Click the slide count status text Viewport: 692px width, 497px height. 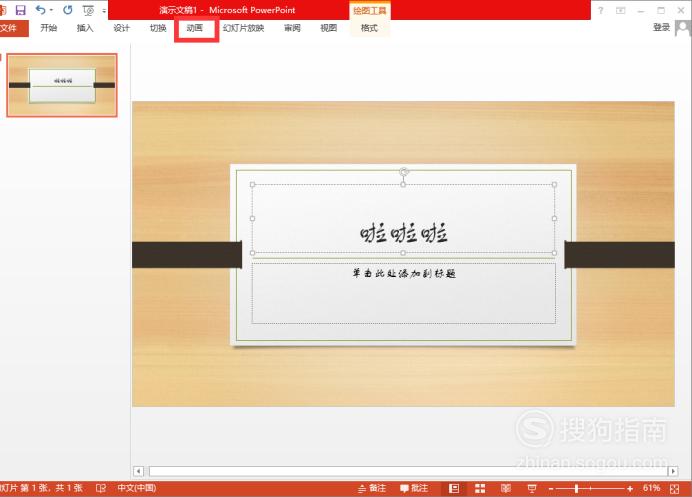click(x=41, y=488)
